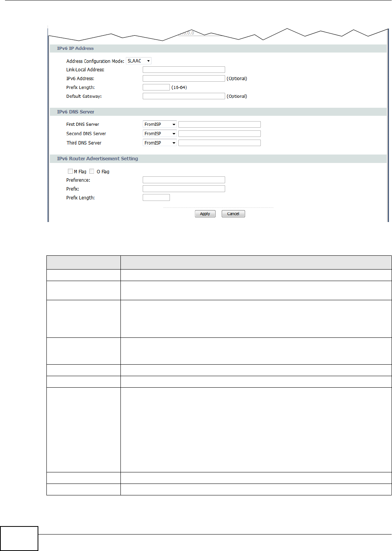Click the First DNS Server address field
Viewport: 392px width, 551px height.
pyautogui.click(x=219, y=124)
